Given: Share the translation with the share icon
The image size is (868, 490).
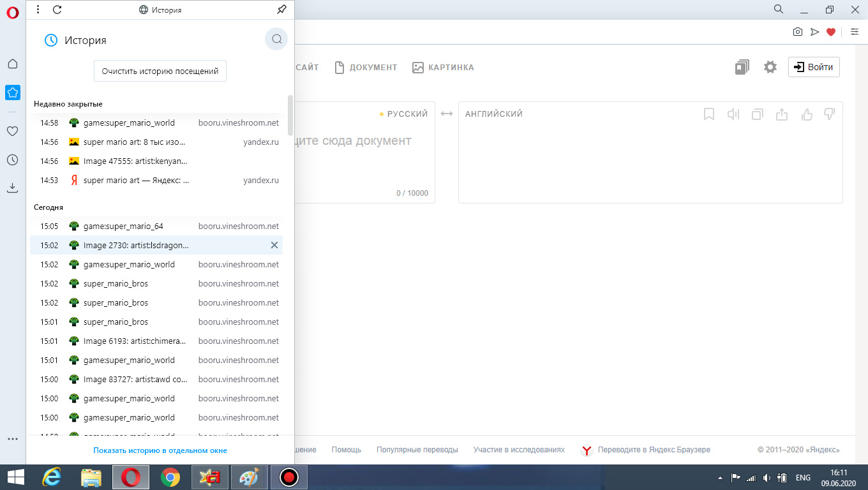Looking at the screenshot, I should pyautogui.click(x=782, y=114).
